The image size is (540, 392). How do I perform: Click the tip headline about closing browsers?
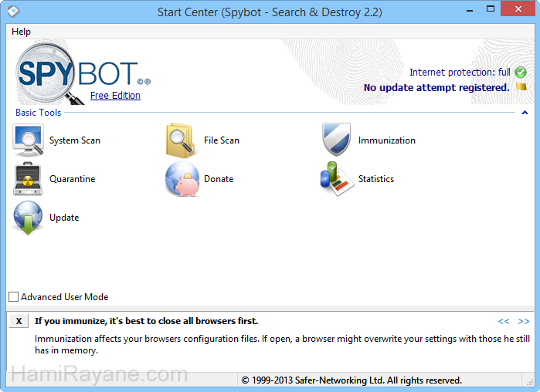click(146, 321)
